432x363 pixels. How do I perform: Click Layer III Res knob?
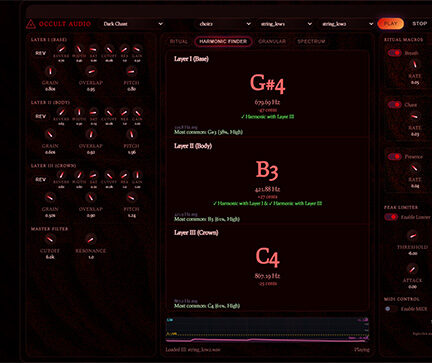coord(124,175)
